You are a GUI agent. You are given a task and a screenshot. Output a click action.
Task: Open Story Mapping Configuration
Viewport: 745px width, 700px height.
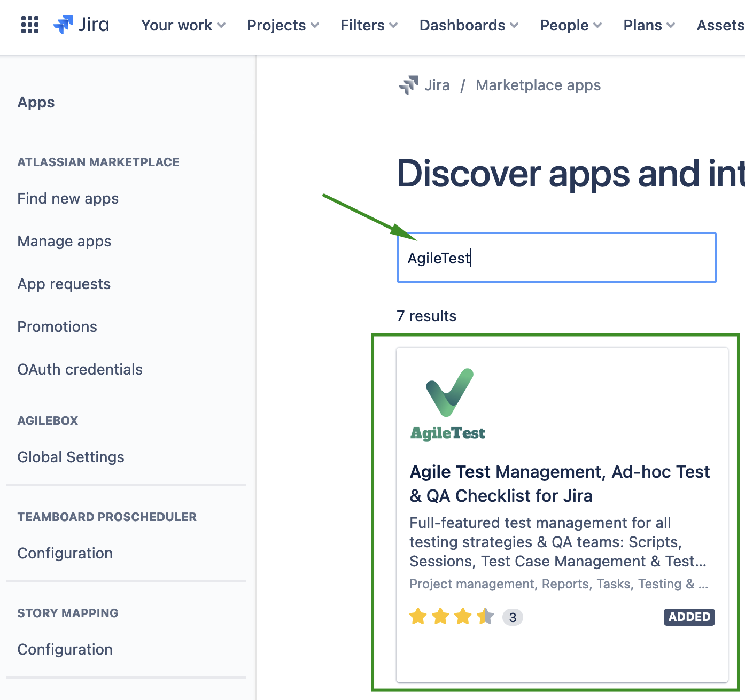click(65, 649)
